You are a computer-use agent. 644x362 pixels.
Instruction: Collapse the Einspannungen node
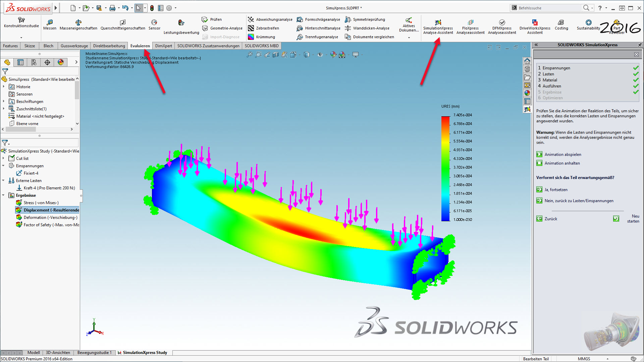(x=3, y=166)
